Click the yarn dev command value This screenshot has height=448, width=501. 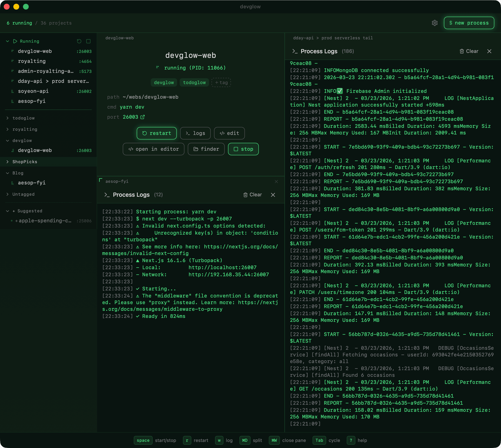pos(132,107)
